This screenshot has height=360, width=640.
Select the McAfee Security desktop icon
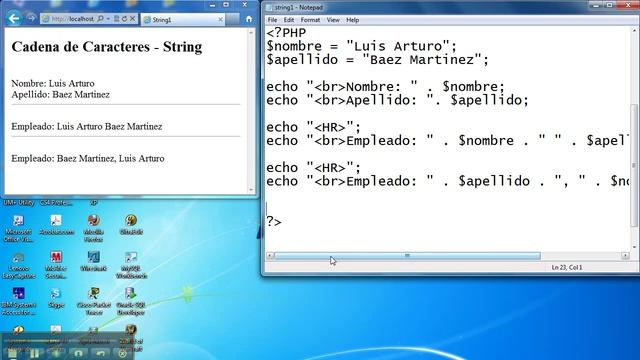pyautogui.click(x=56, y=265)
